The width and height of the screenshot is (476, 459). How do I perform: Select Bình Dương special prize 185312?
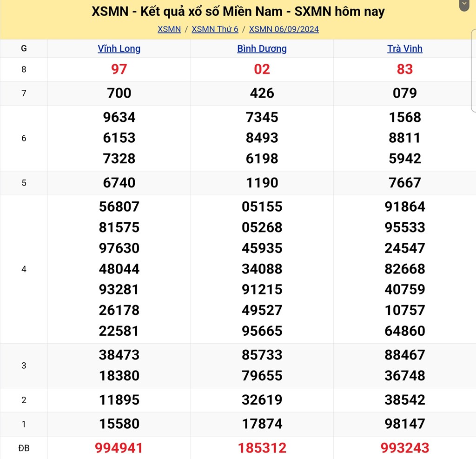[x=262, y=448]
